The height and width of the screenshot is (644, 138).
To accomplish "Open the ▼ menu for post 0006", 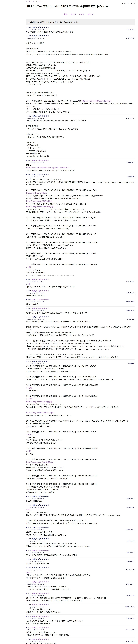I will pos(27,279).
